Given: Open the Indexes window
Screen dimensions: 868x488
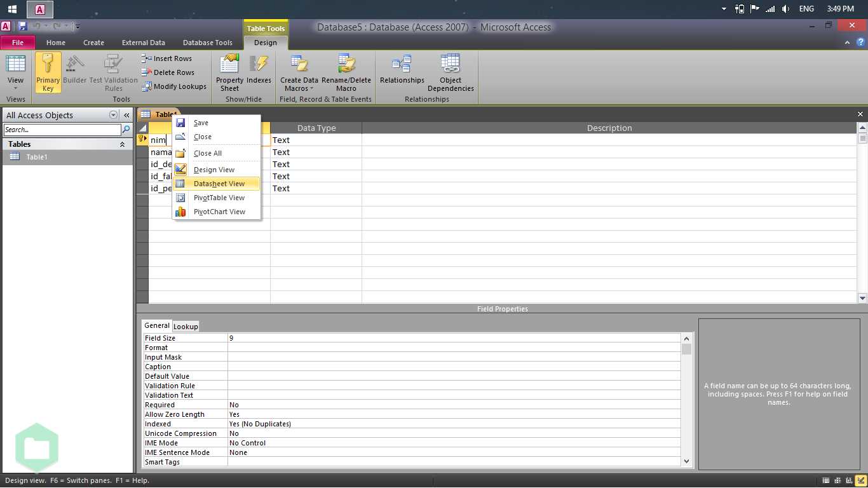Looking at the screenshot, I should 259,72.
